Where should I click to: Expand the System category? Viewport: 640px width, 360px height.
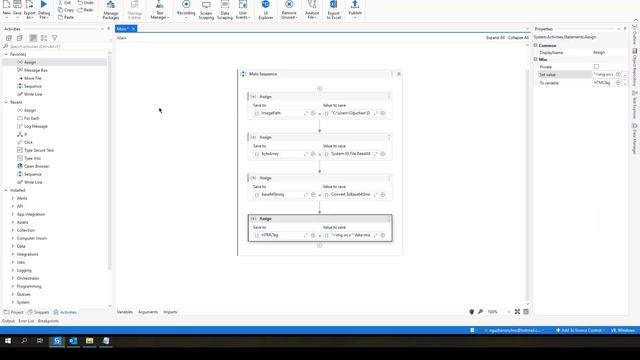13,302
